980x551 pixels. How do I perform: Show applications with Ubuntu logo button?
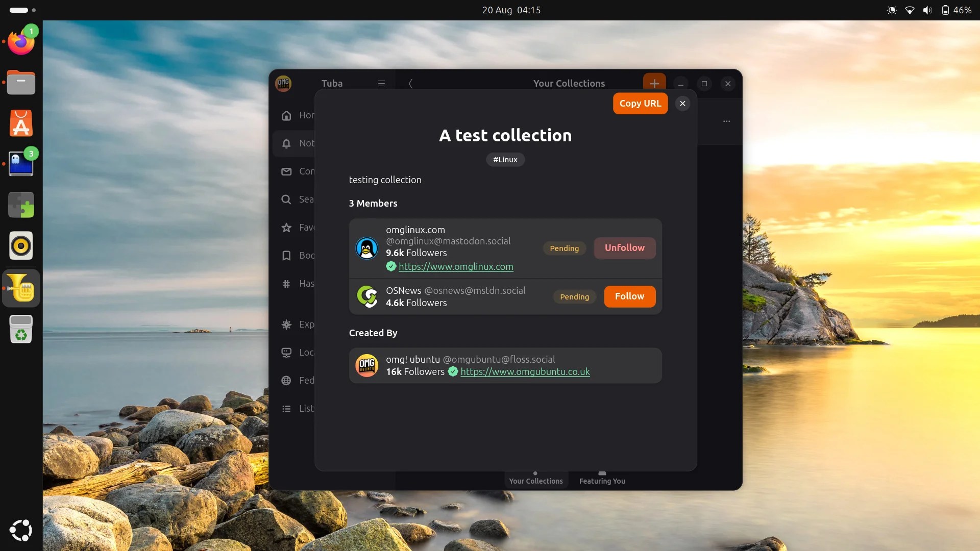click(x=21, y=530)
